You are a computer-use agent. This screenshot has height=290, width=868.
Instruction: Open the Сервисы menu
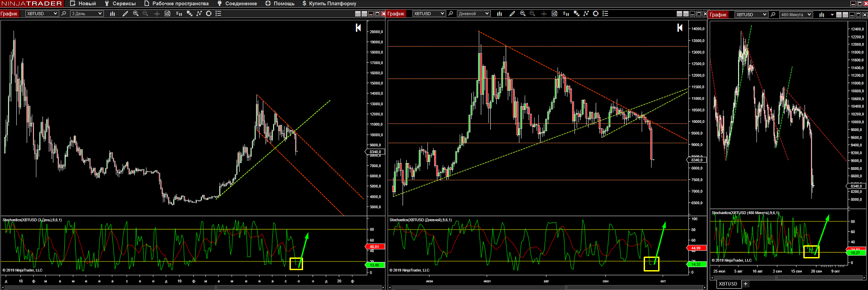coord(120,3)
